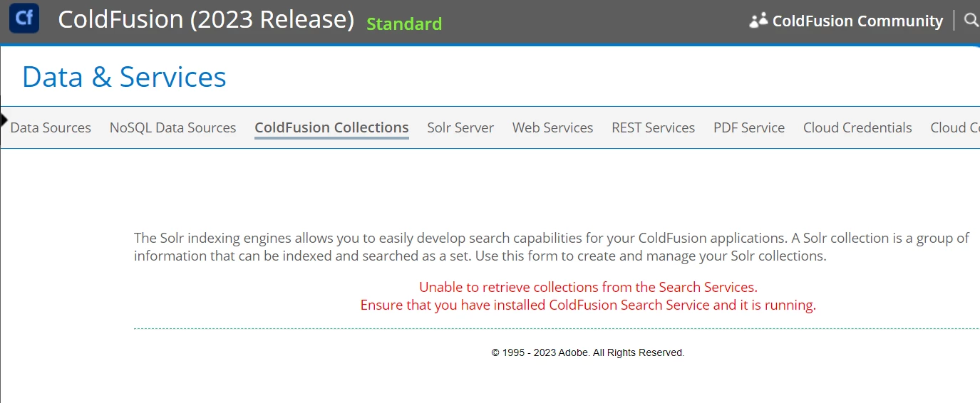The width and height of the screenshot is (980, 403).
Task: Go to the Solr Server tab
Action: (460, 127)
